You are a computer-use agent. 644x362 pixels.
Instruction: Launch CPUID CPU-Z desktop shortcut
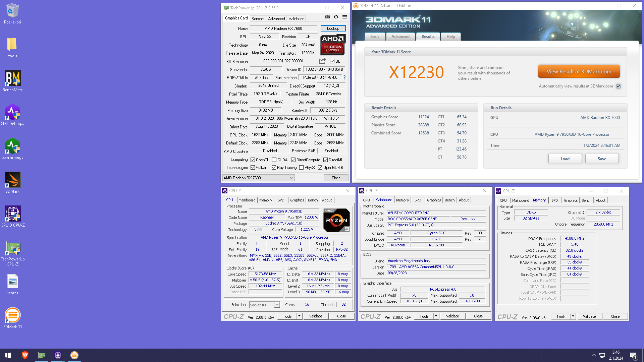coord(12,216)
